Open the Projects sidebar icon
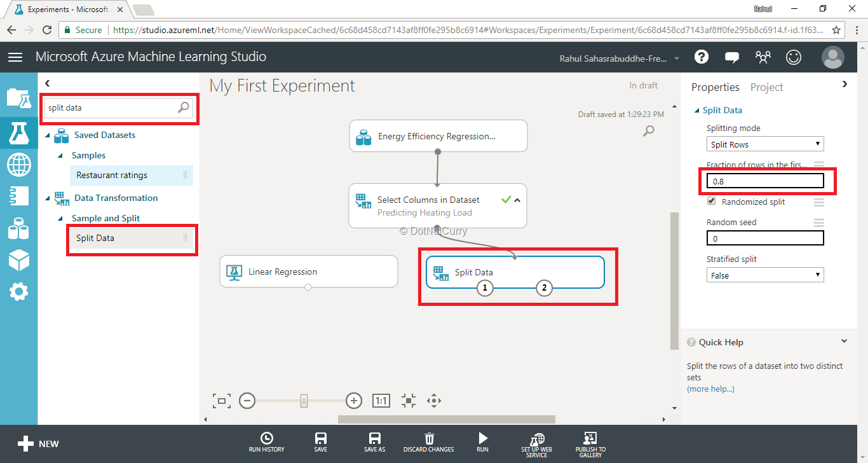 (18, 97)
